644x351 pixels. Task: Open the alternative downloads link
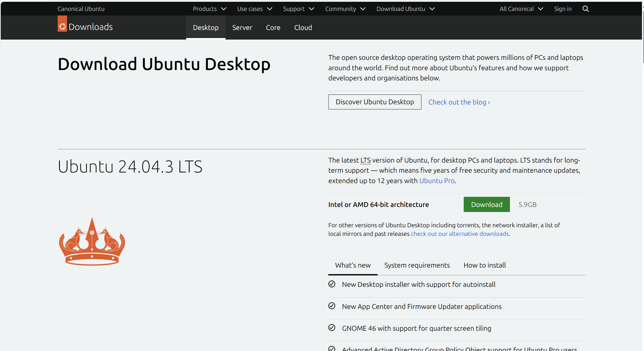[x=460, y=234]
